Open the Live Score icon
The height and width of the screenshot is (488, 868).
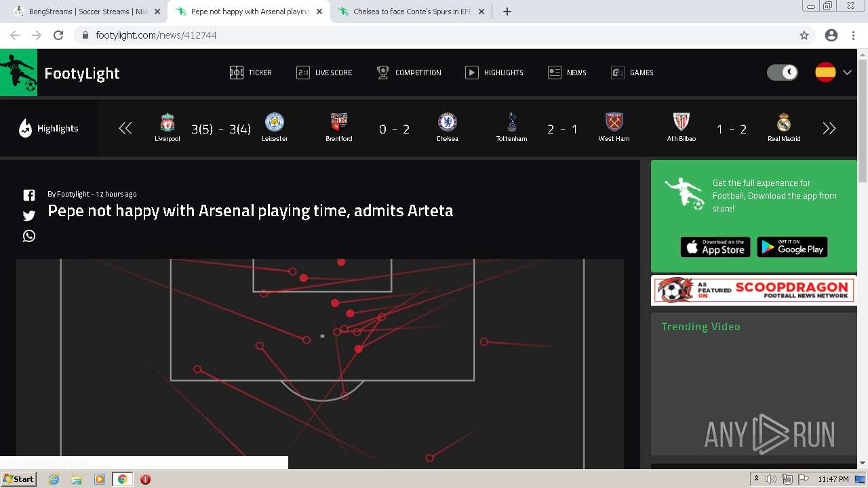303,73
